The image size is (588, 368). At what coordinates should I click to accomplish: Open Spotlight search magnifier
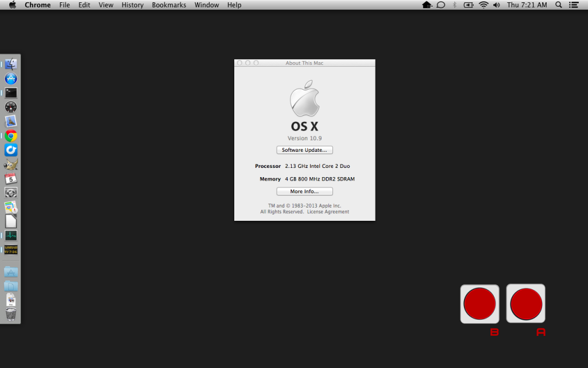[558, 5]
